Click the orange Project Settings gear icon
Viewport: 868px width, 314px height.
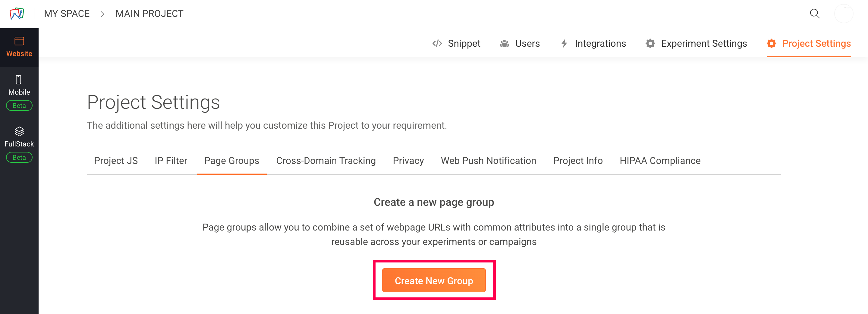[x=771, y=43]
